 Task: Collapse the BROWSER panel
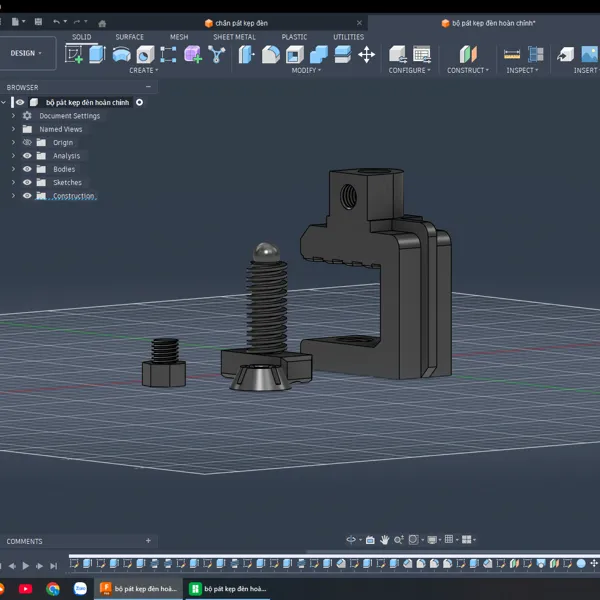(x=148, y=87)
